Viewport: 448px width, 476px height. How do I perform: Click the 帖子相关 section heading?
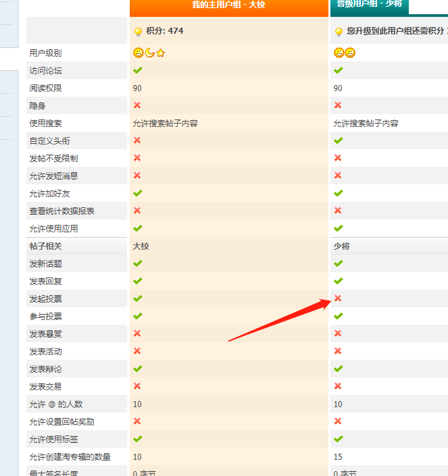click(45, 246)
